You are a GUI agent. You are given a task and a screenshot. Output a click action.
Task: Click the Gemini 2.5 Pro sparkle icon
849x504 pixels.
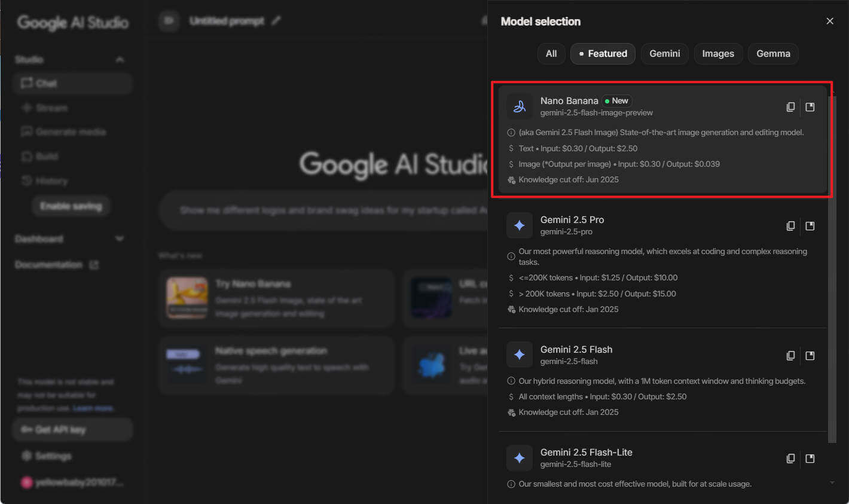coord(520,225)
